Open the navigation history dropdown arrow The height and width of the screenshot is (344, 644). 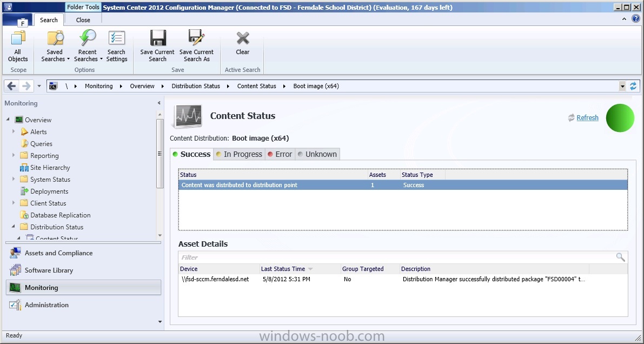click(x=39, y=86)
